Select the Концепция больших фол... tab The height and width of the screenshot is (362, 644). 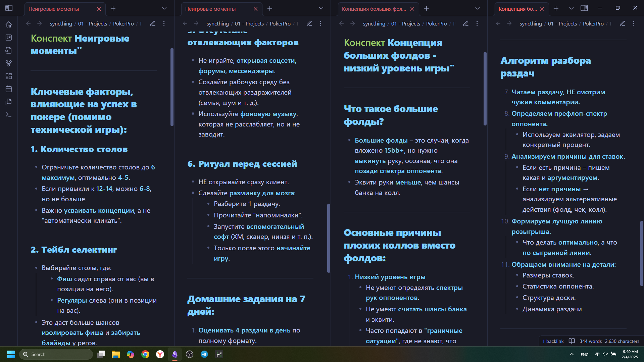(x=378, y=9)
